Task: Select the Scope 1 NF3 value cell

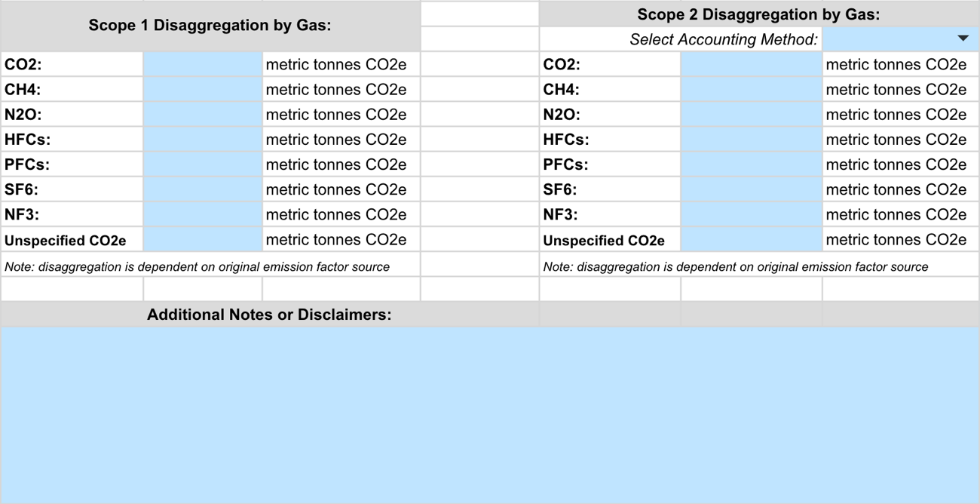Action: click(x=203, y=214)
